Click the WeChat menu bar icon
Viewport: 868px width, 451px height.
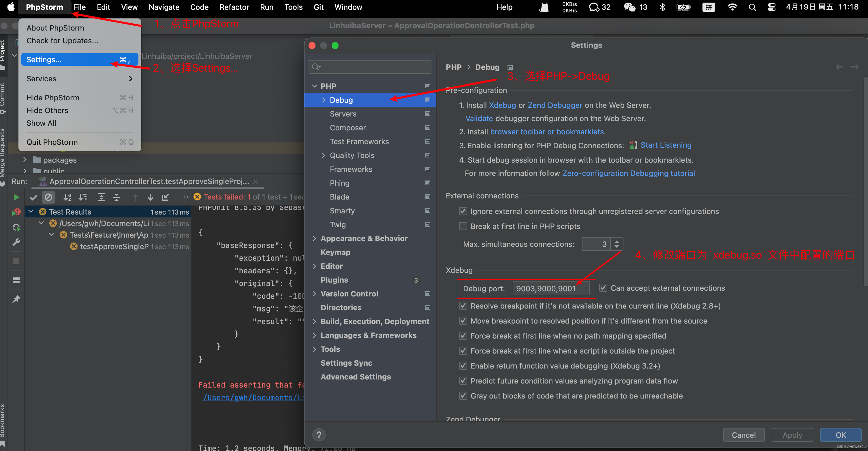coord(629,7)
